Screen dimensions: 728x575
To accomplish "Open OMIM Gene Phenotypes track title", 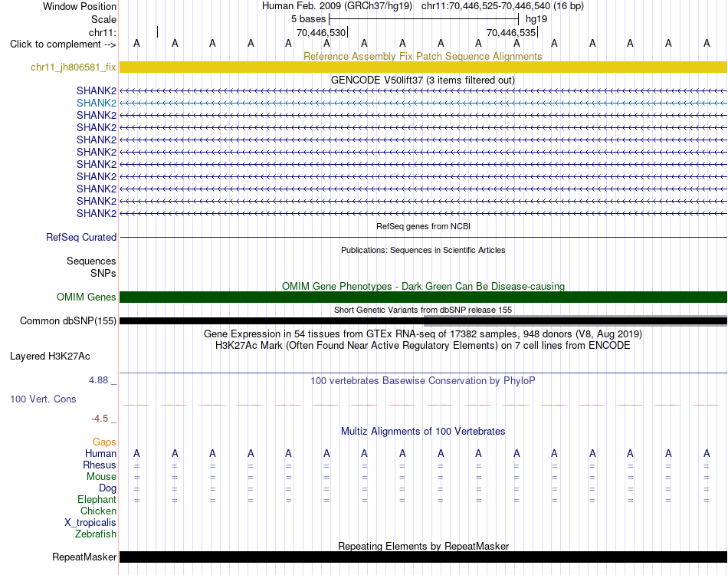I will (x=423, y=286).
